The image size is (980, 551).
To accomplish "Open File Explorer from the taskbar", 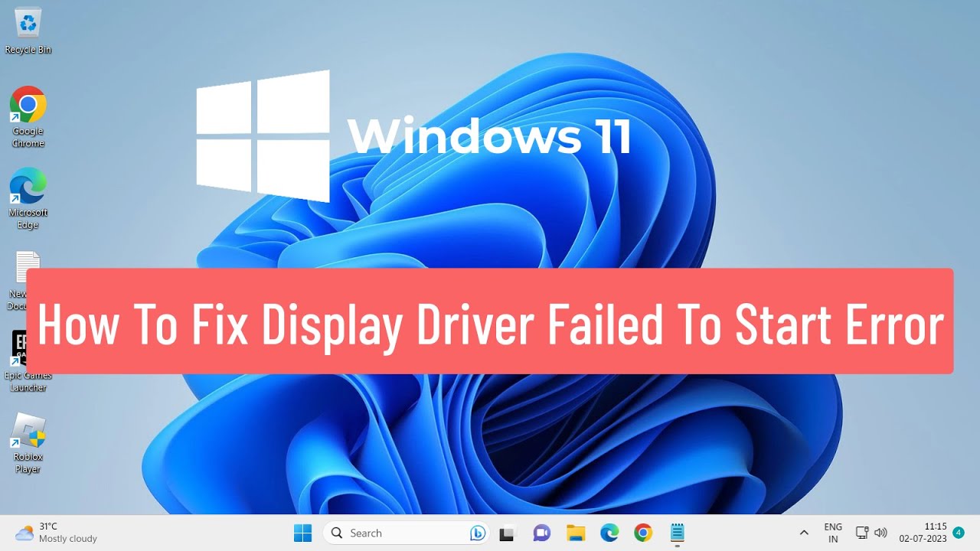I will pos(576,533).
